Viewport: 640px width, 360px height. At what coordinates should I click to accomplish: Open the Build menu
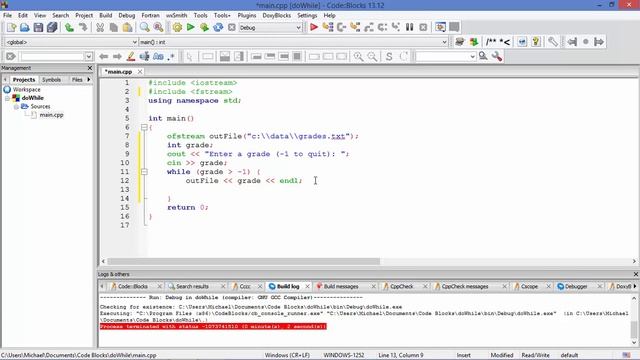106,15
